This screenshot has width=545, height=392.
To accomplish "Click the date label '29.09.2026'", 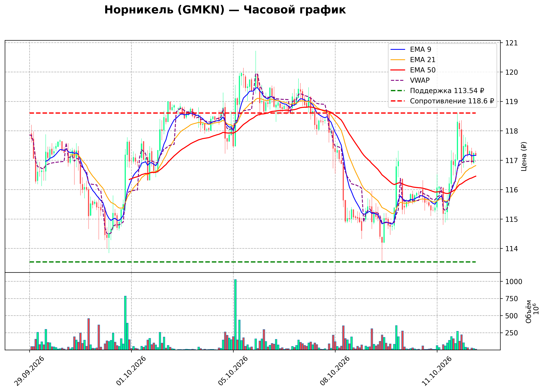I will coord(29,371).
